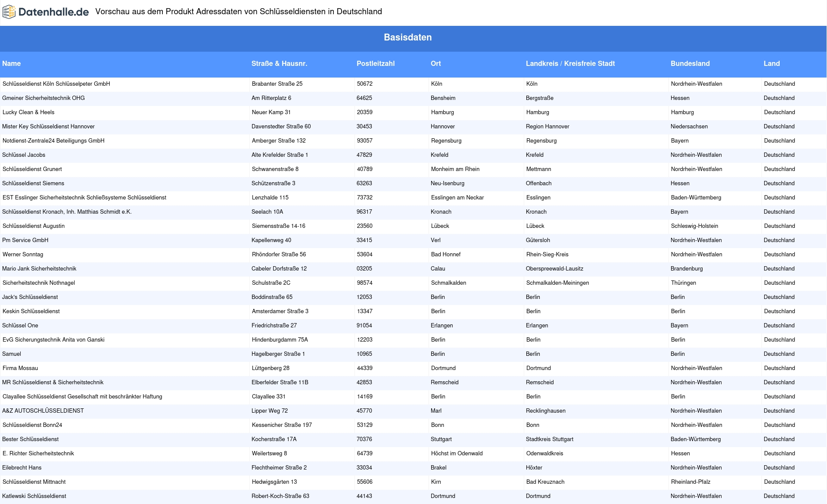Image resolution: width=827 pixels, height=504 pixels.
Task: Click the Davenstedter Straße 60 address
Action: pos(281,127)
